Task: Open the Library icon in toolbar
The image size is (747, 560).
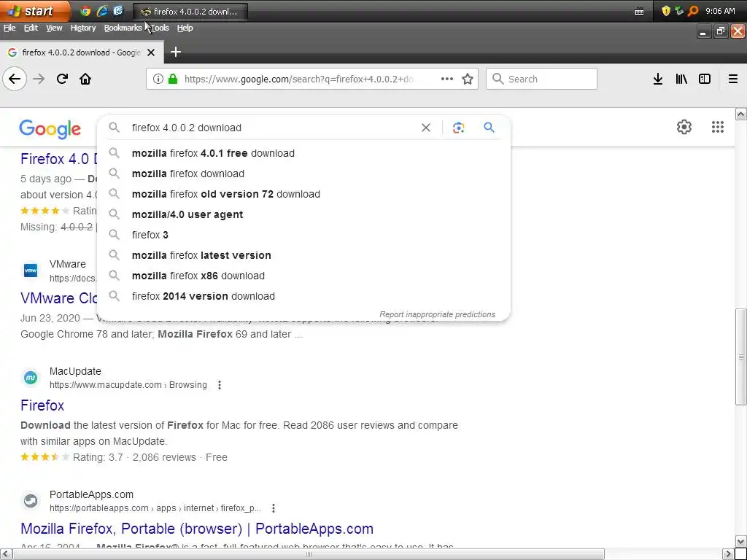Action: pyautogui.click(x=681, y=79)
